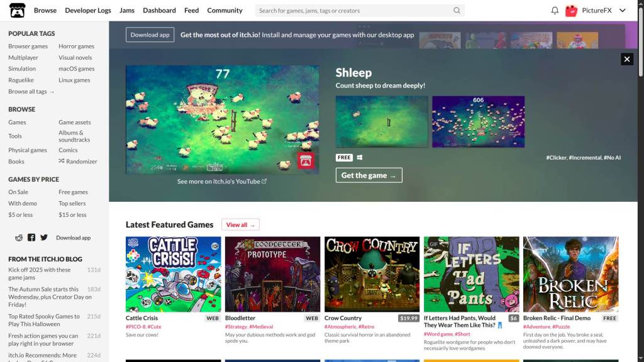644x362 pixels.
Task: Open See more on itch.io's YouTube link
Action: tap(222, 181)
